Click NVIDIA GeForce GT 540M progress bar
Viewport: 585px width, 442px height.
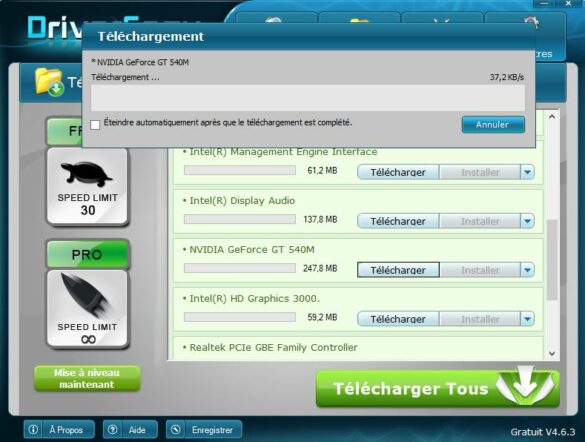tap(240, 268)
